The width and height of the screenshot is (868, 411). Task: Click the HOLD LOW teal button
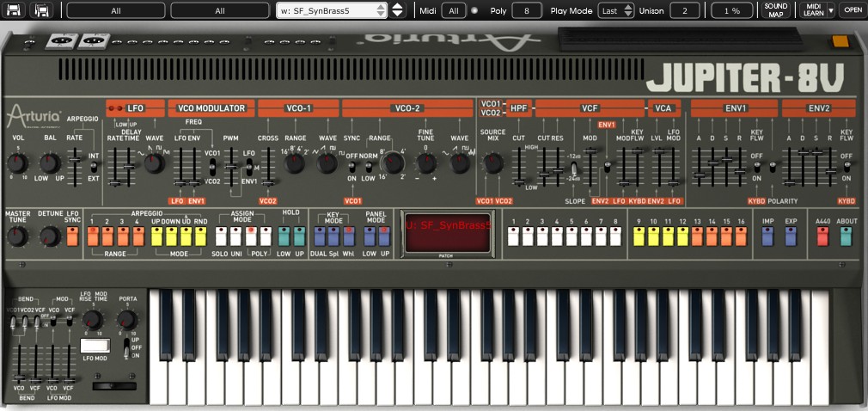coord(284,236)
